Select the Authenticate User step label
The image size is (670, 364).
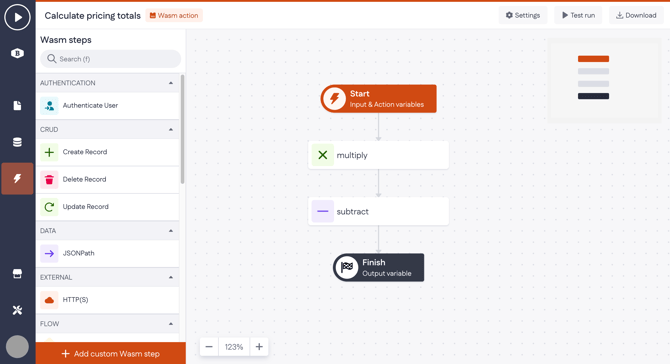coord(90,106)
